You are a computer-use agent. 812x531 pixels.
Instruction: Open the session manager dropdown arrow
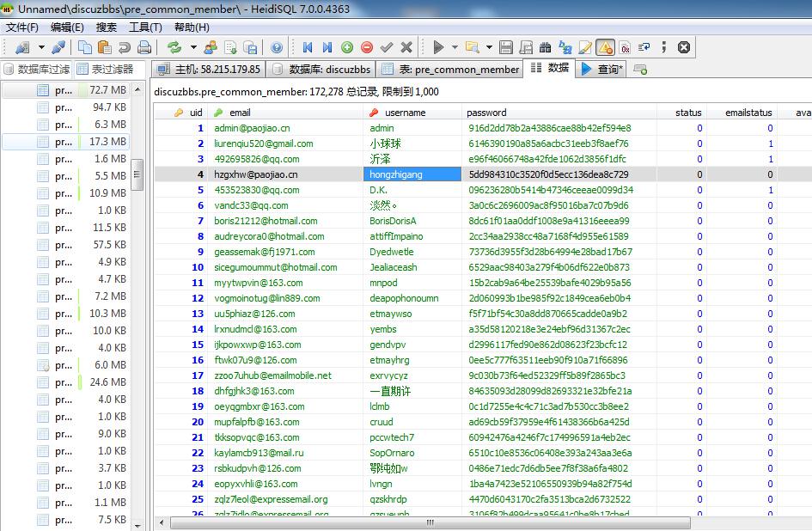point(41,47)
